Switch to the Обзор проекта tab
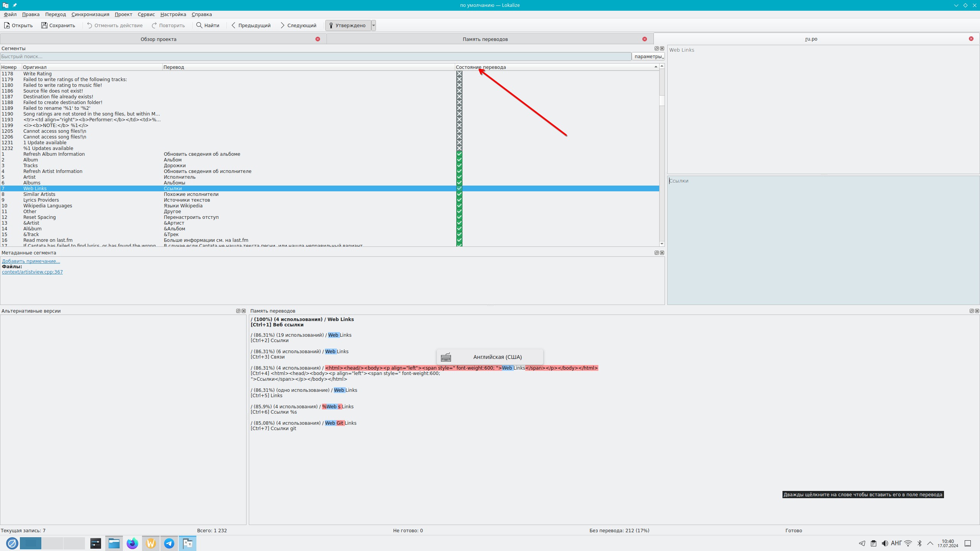Screen dimensions: 980x551 click(x=158, y=39)
